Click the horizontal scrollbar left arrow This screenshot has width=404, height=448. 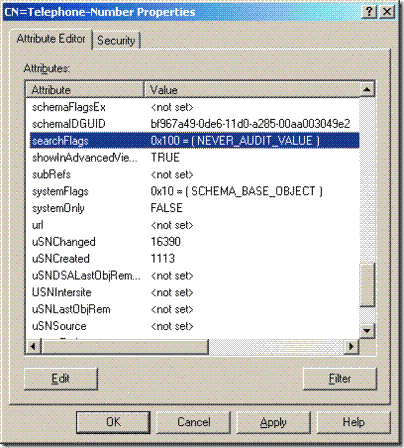coord(33,346)
